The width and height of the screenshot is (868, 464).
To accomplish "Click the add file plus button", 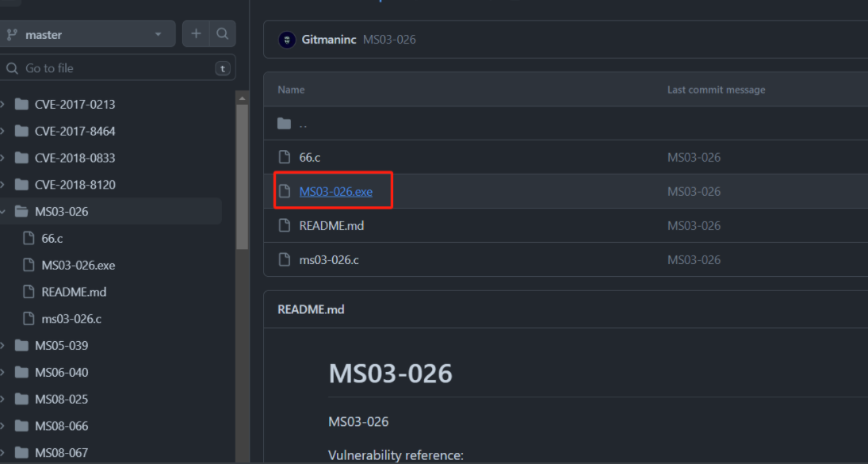I will [196, 34].
